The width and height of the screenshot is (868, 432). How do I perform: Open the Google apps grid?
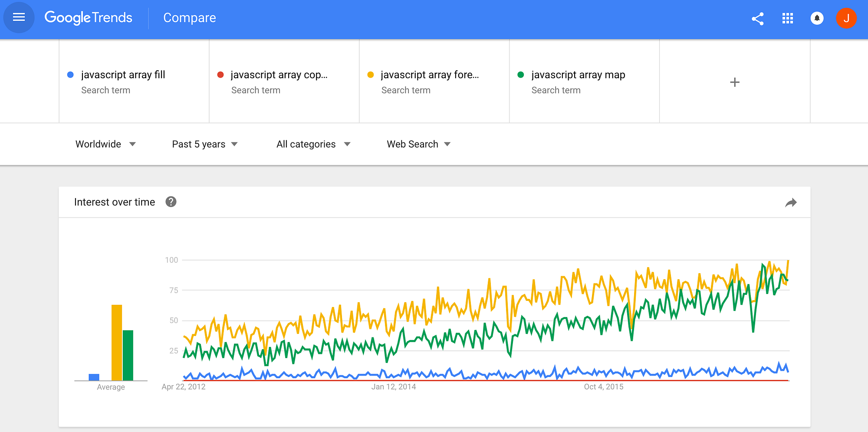pos(788,19)
